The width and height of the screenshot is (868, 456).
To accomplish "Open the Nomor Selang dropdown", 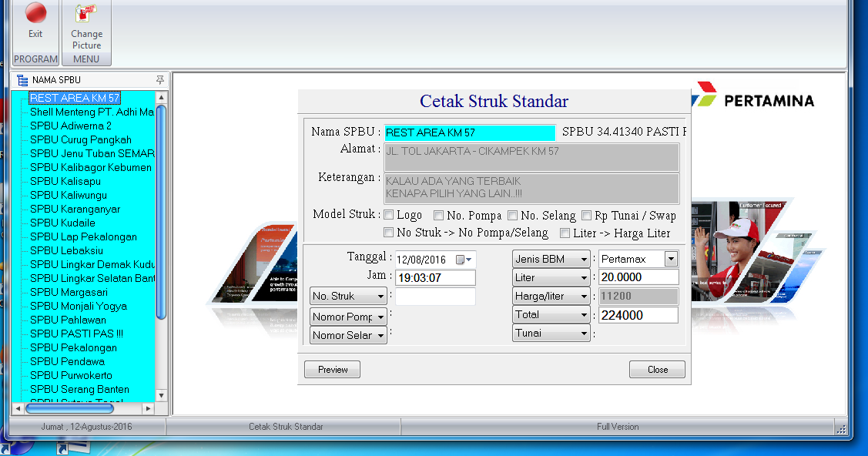I will [x=348, y=335].
